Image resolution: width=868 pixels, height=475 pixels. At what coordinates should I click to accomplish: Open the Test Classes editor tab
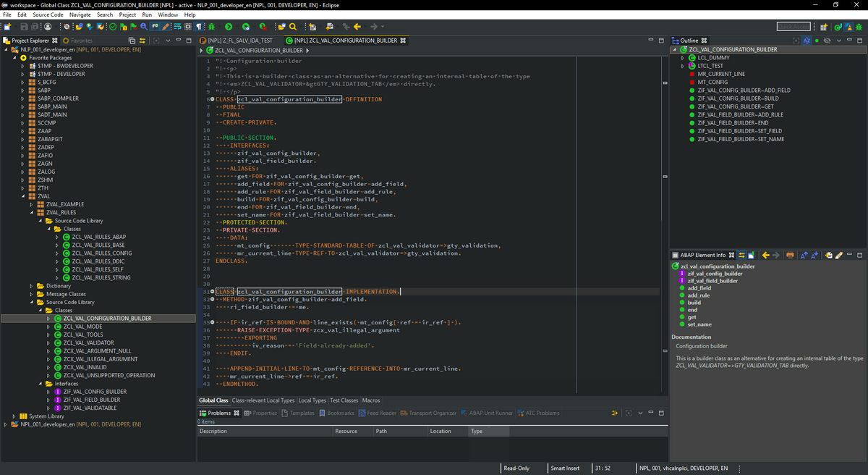344,400
